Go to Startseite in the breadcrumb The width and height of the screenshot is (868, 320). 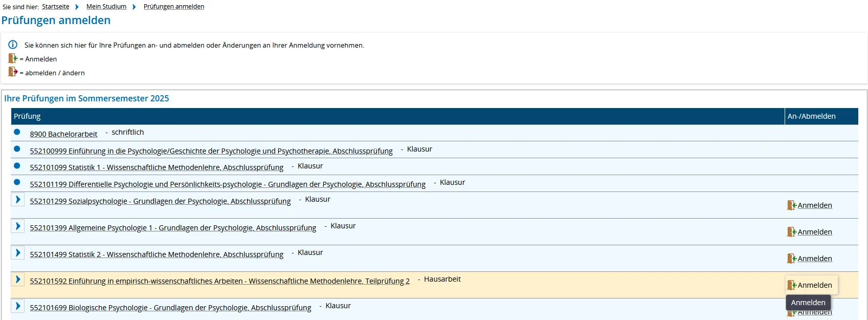pyautogui.click(x=55, y=7)
